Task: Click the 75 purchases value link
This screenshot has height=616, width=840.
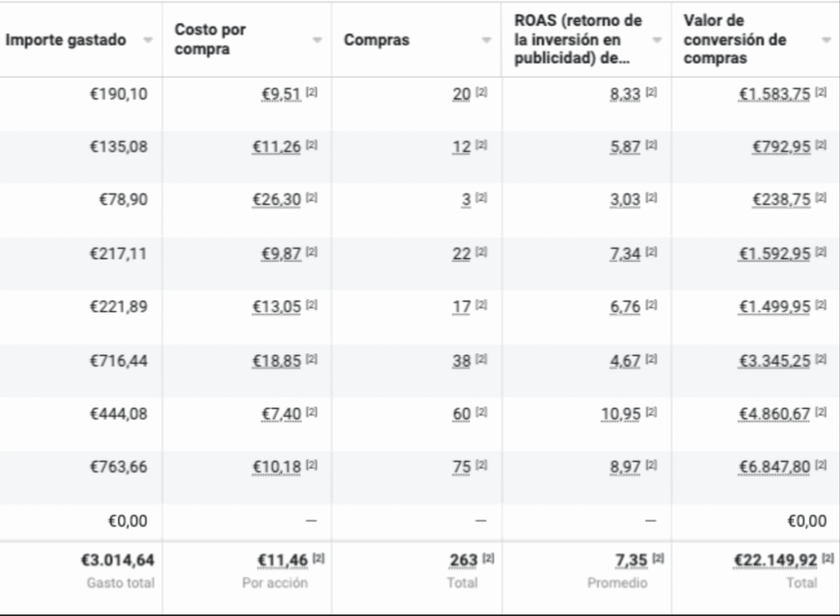Action: coord(462,468)
